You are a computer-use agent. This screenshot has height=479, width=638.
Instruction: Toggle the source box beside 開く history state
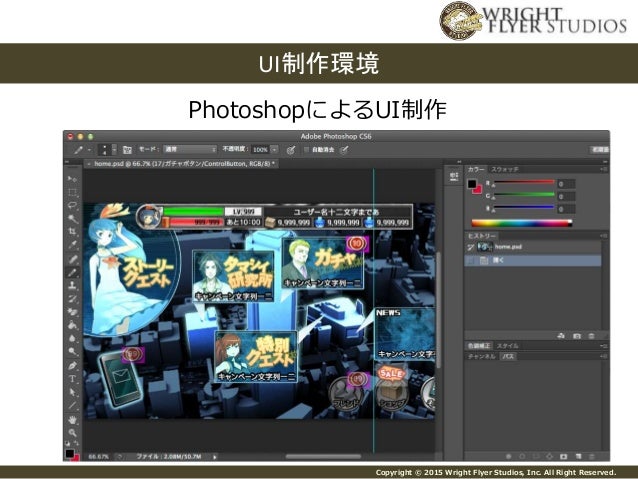pos(471,260)
